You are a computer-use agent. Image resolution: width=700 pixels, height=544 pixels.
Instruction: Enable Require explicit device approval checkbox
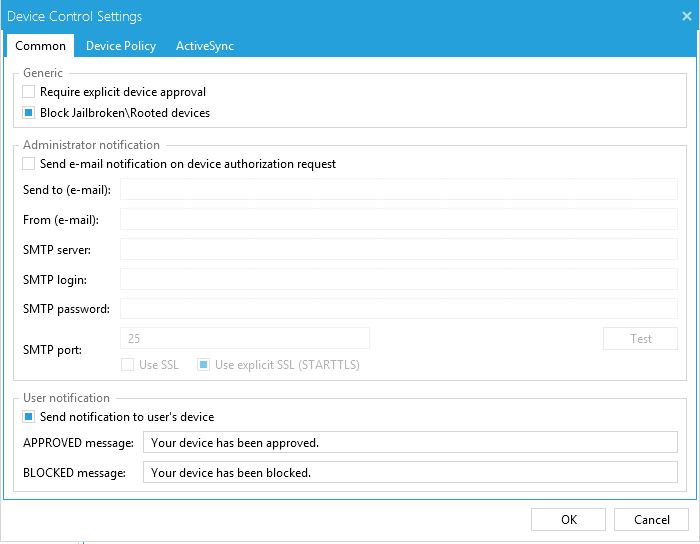coord(29,91)
